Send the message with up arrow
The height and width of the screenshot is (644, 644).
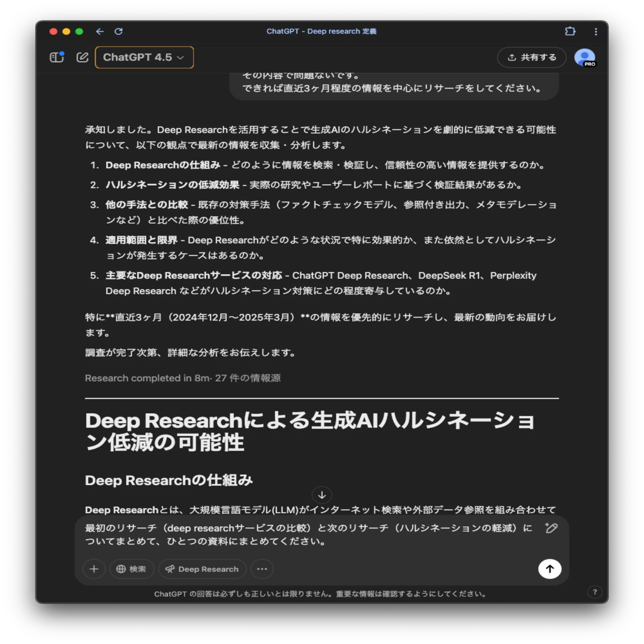coord(550,569)
